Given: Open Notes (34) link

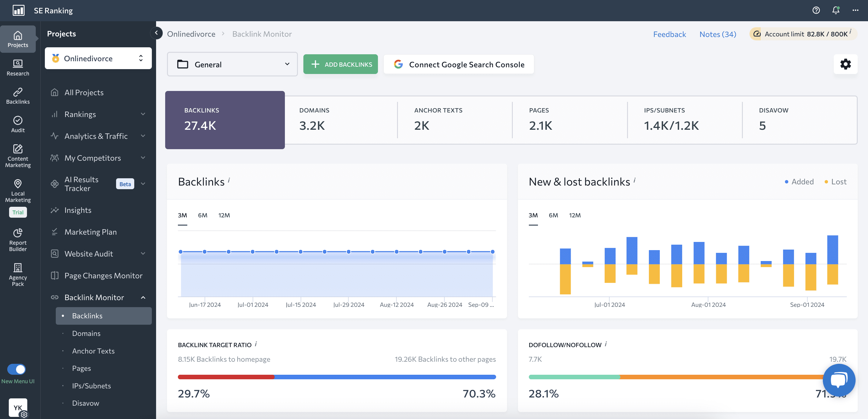Looking at the screenshot, I should pos(718,34).
